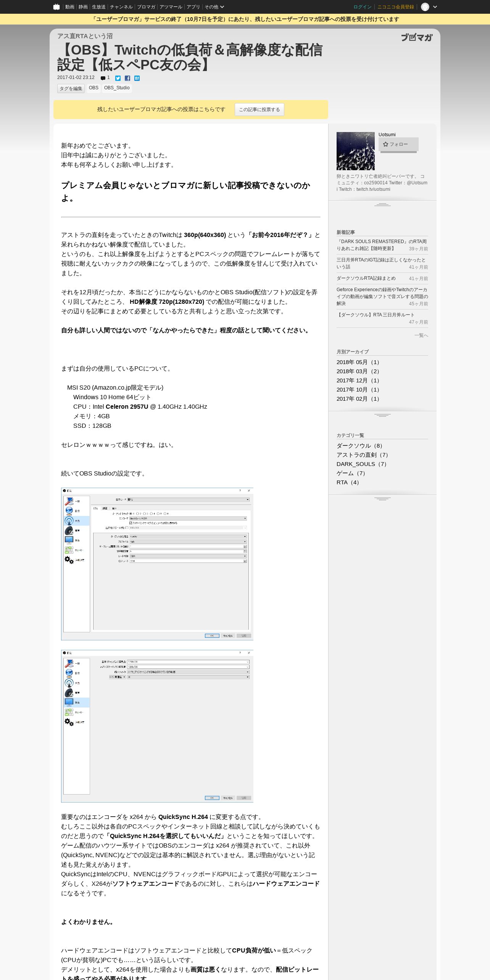Screen dimensions: 490x980
Task: Open the 静画 menu item
Action: [83, 7]
